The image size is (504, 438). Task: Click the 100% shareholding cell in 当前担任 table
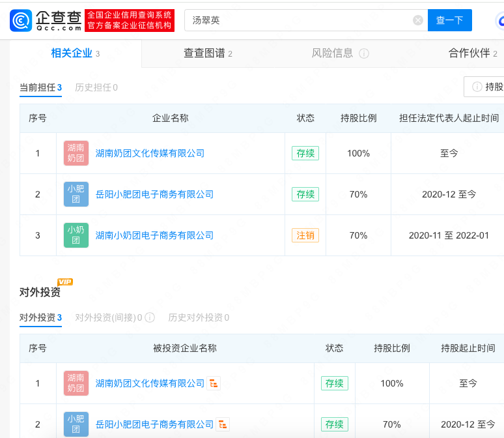click(358, 153)
